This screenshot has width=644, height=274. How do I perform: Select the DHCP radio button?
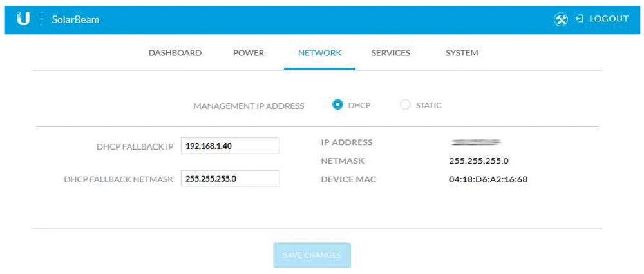coord(337,105)
